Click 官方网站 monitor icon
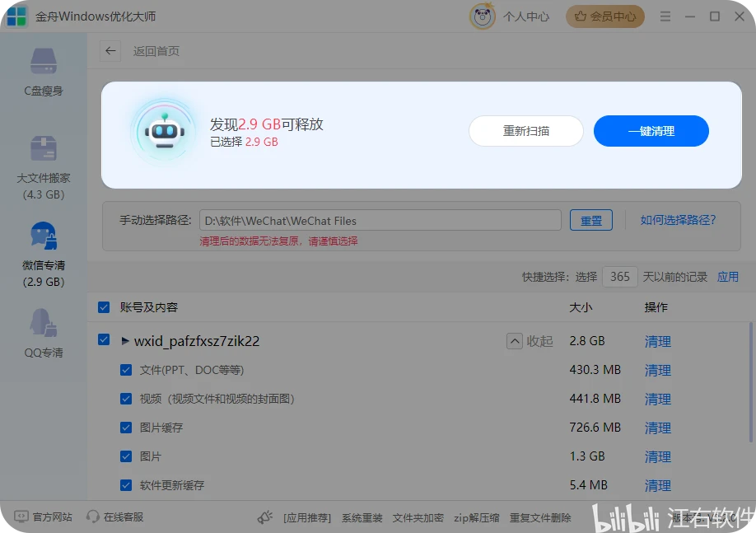Viewport: 756px width, 533px height. click(21, 517)
